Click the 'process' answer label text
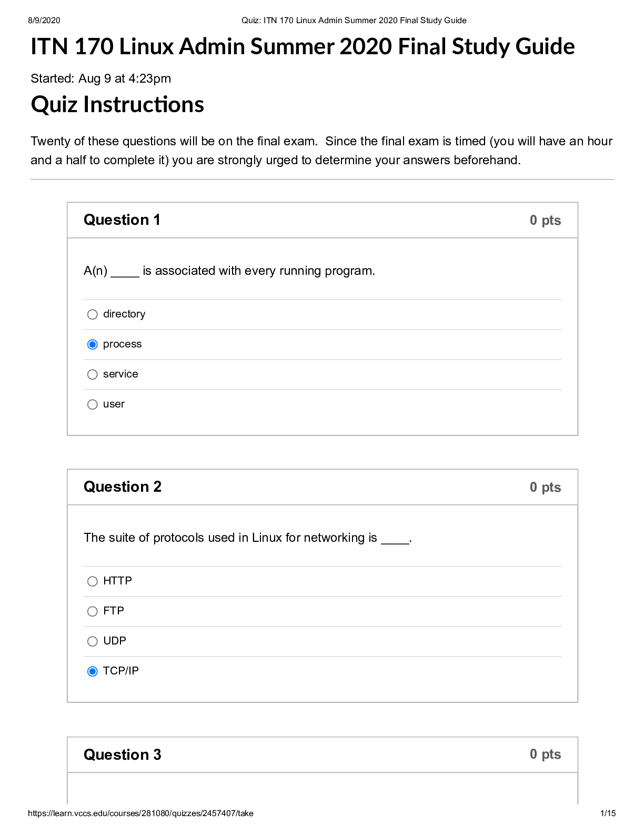Viewport: 644px width, 834px height. (122, 344)
